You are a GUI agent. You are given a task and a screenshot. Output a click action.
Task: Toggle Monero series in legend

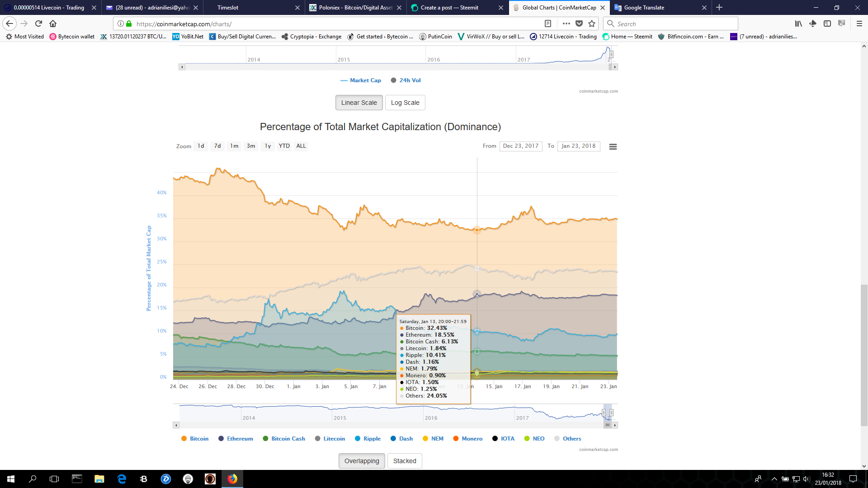pos(468,439)
